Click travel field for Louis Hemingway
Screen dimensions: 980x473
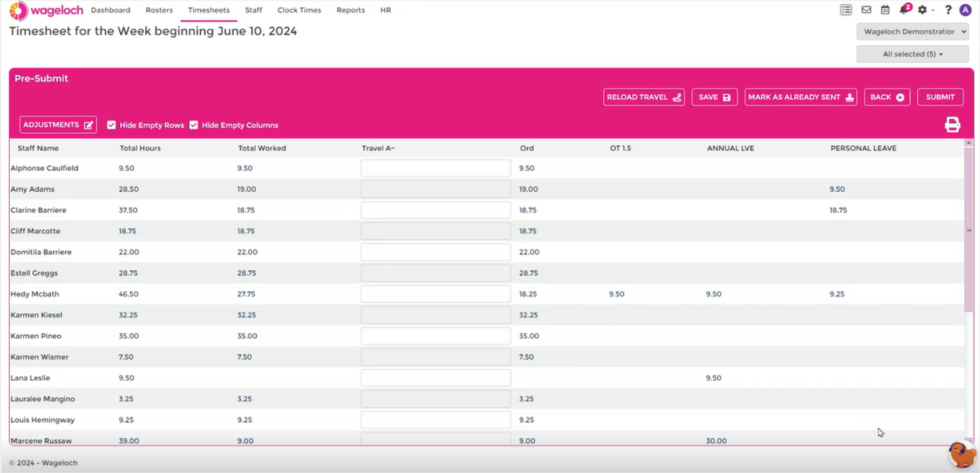(x=435, y=420)
